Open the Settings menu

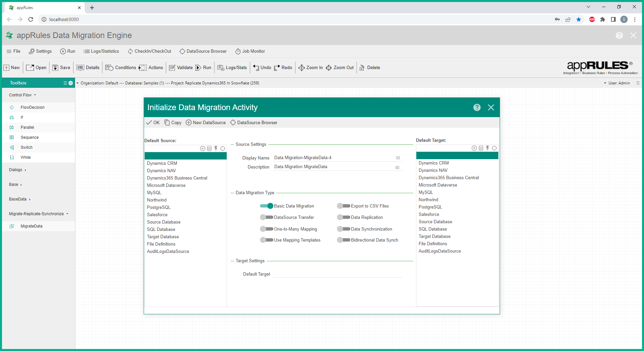40,51
